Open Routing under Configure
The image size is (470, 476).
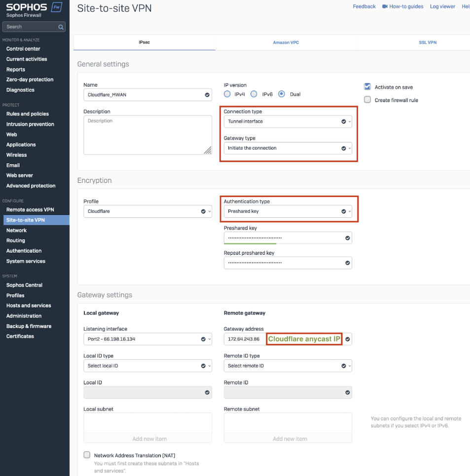tap(15, 240)
